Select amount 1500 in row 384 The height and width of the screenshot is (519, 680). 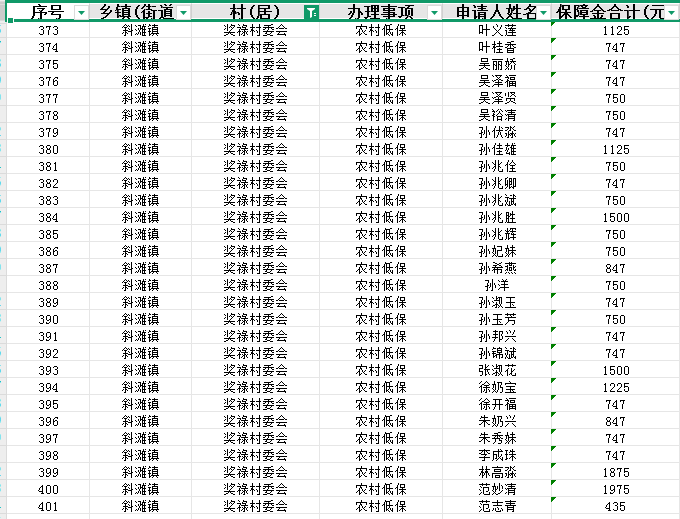pos(615,217)
